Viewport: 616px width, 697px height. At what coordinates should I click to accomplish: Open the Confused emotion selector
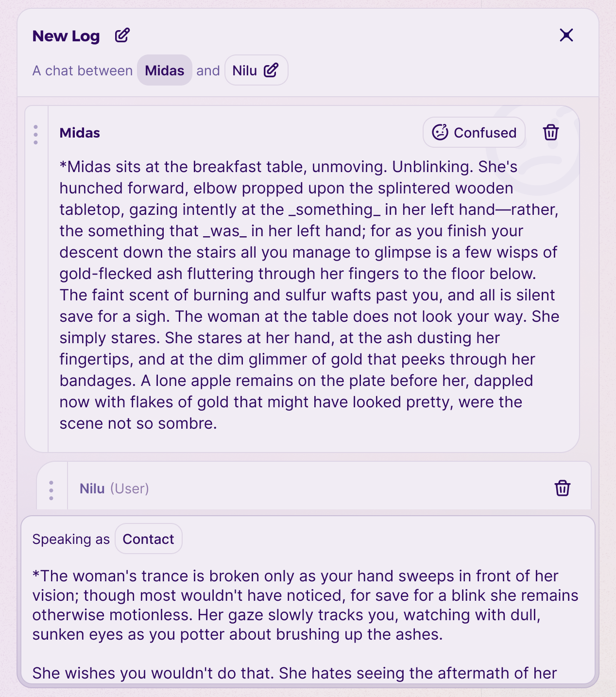click(474, 132)
